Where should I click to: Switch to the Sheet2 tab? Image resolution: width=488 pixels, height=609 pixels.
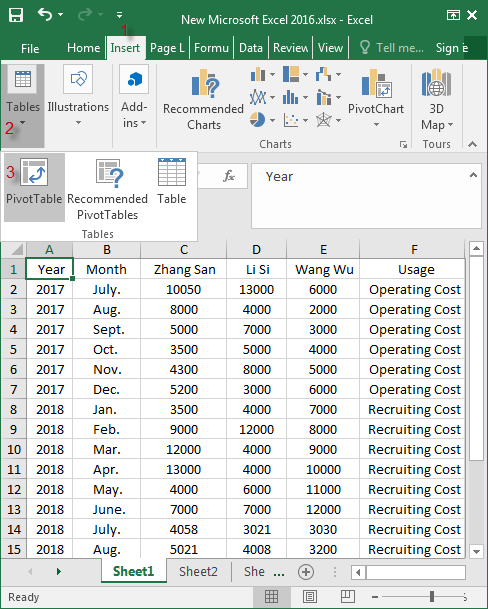pyautogui.click(x=198, y=572)
